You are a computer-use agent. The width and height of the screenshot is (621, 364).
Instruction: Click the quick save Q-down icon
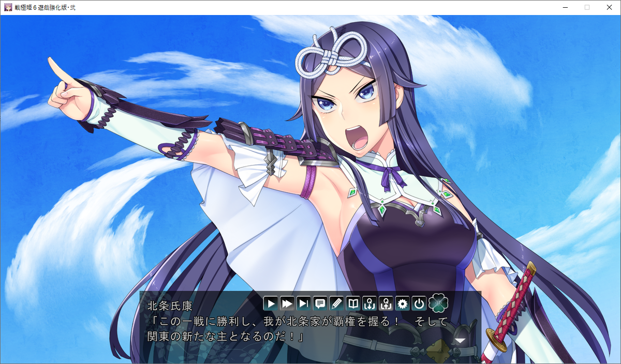pos(369,303)
